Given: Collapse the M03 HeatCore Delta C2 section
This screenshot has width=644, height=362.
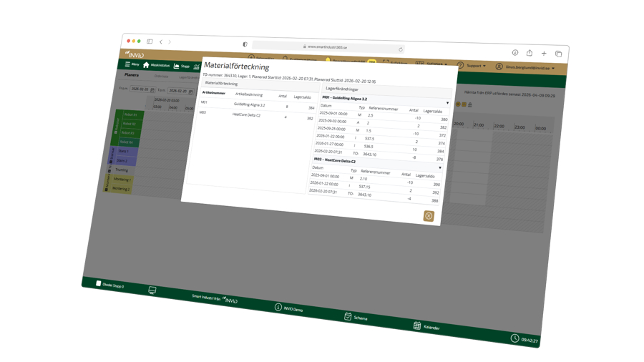Looking at the screenshot, I should point(439,168).
